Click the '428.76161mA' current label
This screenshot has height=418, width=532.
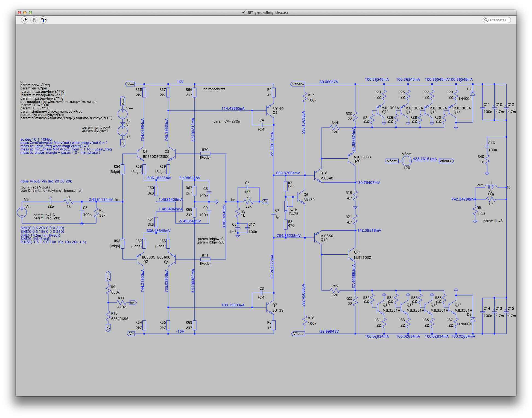(x=425, y=159)
